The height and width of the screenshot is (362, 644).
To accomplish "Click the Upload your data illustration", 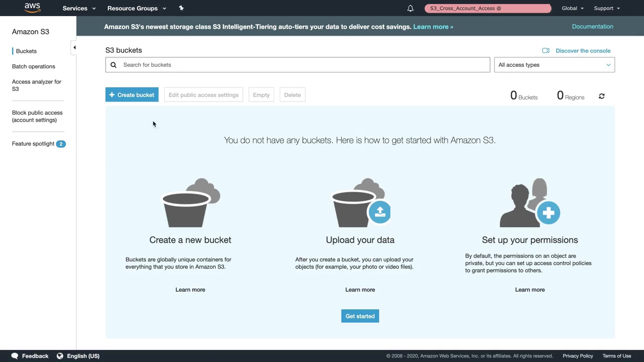I will [x=361, y=203].
